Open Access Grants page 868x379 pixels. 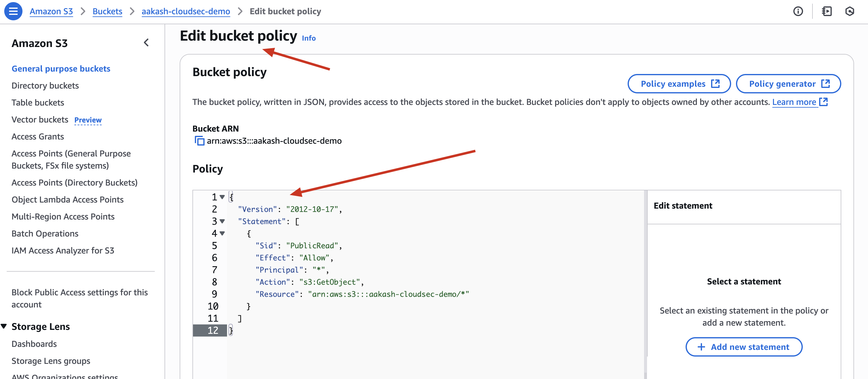(38, 137)
